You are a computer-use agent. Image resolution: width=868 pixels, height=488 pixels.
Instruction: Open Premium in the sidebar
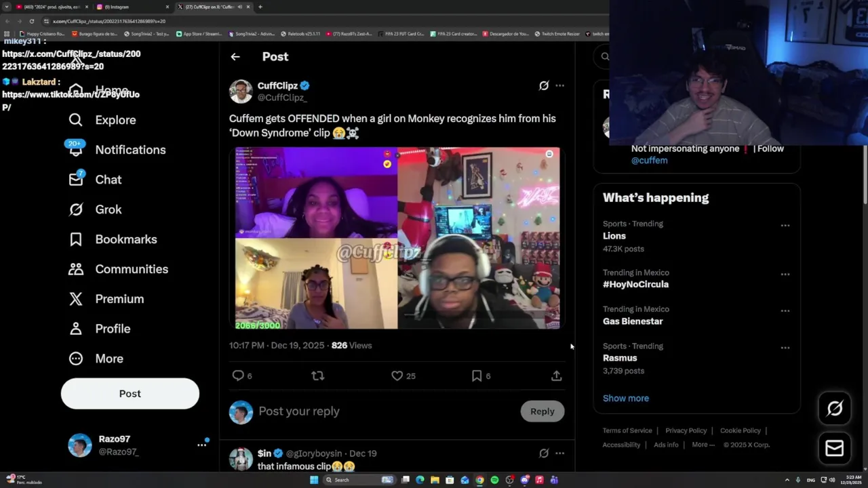pos(106,299)
